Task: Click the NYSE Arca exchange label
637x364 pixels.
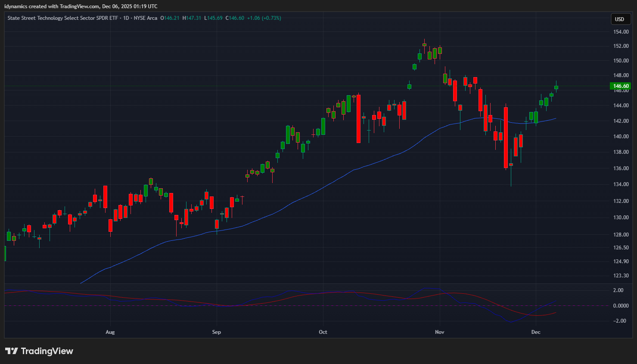Action: [146, 18]
